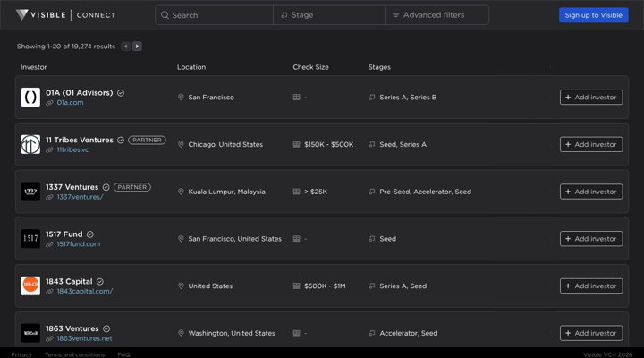This screenshot has width=644, height=358.
Task: Add investor 1843 Capital
Action: (x=591, y=286)
